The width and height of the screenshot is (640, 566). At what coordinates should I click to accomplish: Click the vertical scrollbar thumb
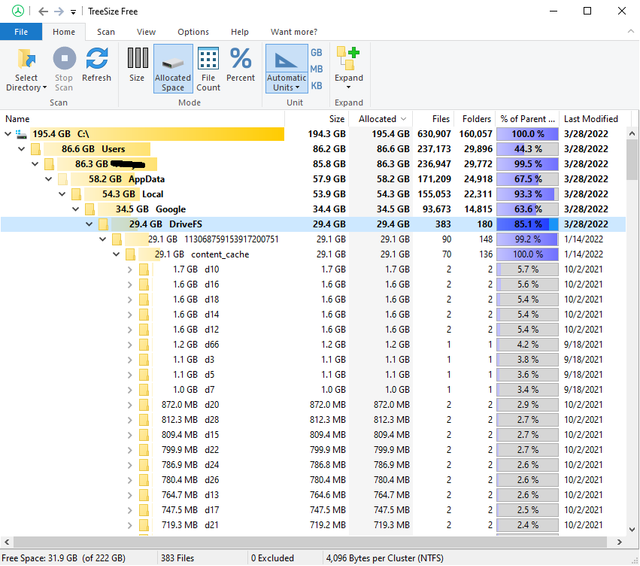tap(632, 159)
